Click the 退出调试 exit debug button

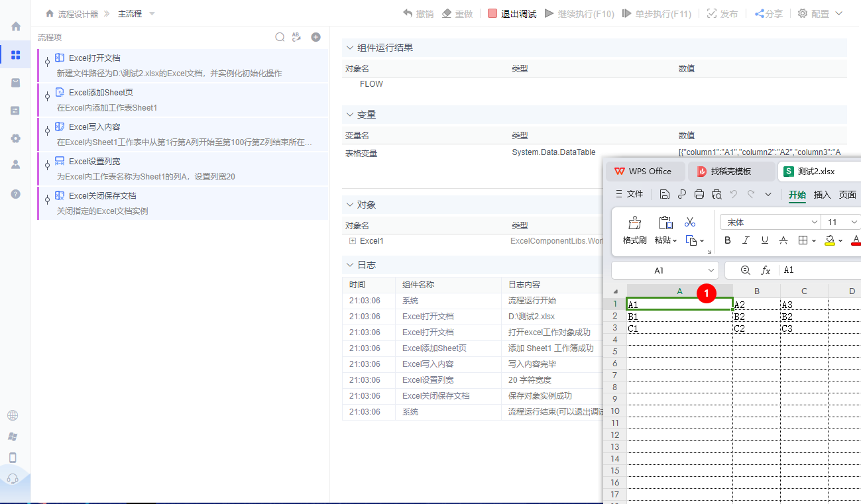click(512, 13)
